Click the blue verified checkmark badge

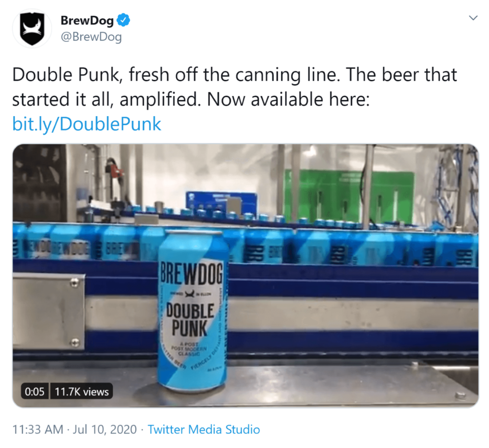124,20
